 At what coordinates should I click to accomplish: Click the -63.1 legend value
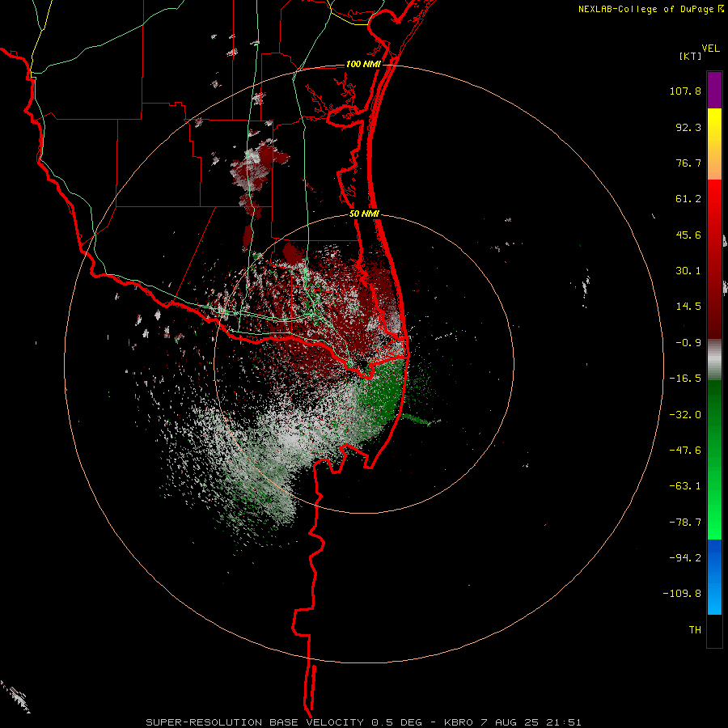685,486
